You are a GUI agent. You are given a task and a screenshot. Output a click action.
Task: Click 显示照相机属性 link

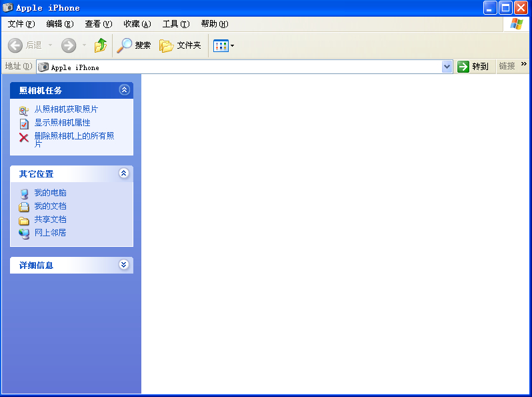pyautogui.click(x=63, y=123)
